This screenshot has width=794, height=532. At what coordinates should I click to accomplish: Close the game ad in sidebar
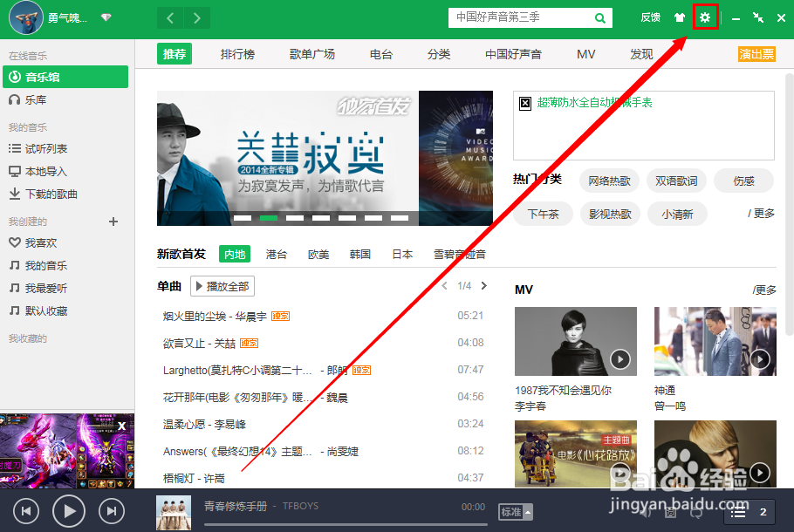(x=121, y=426)
